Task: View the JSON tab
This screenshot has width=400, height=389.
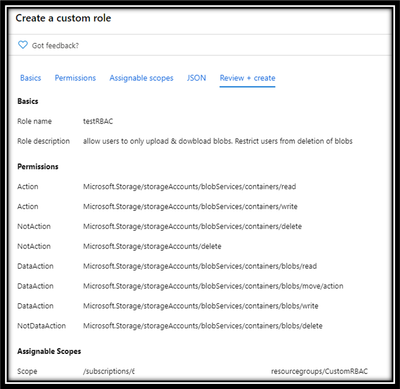Action: (196, 78)
